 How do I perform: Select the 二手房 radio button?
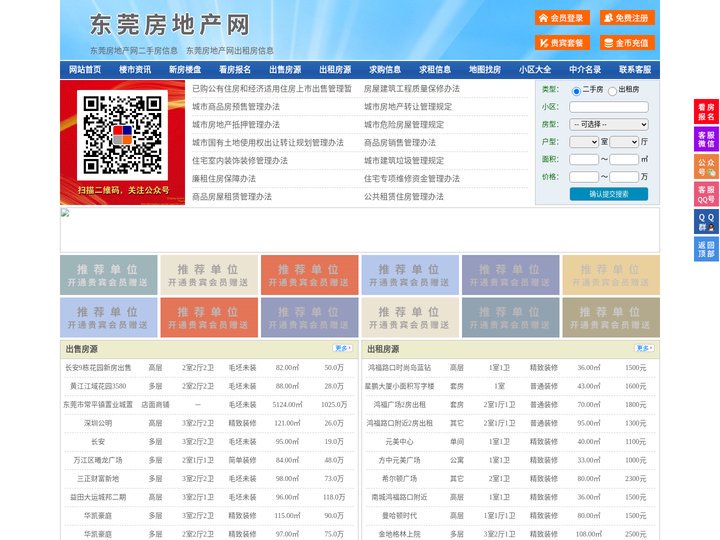pyautogui.click(x=576, y=91)
